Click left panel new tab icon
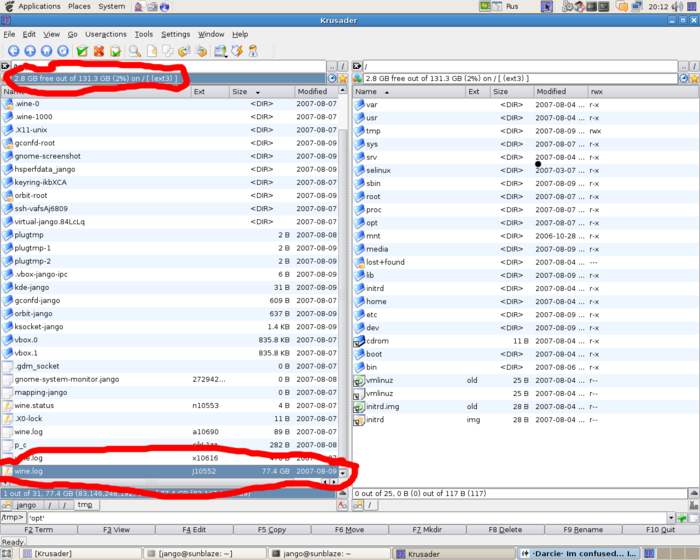Viewport: 700px width, 560px height. tap(6, 505)
